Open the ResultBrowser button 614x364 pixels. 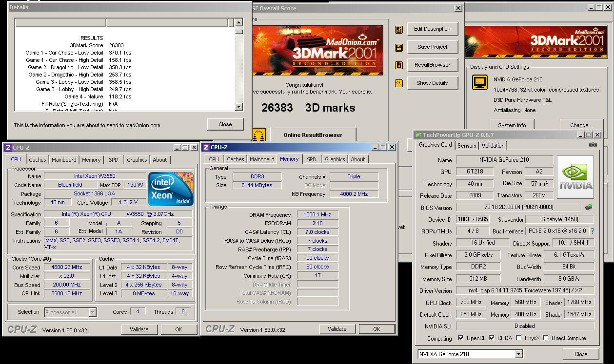(432, 65)
